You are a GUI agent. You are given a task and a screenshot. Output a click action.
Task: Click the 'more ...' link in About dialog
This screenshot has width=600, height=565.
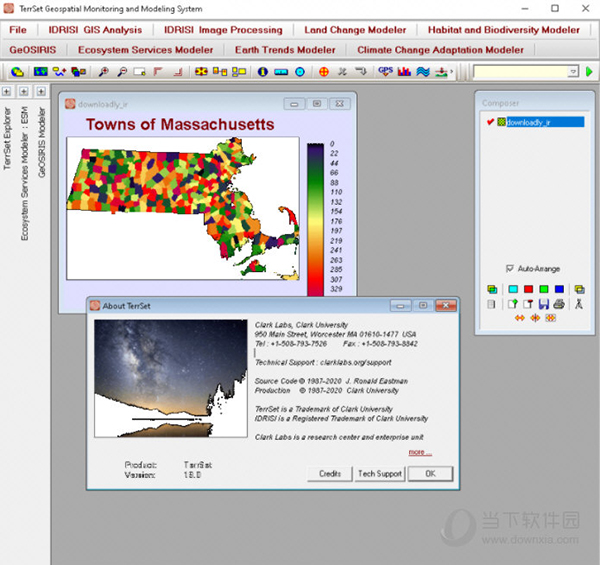point(420,452)
